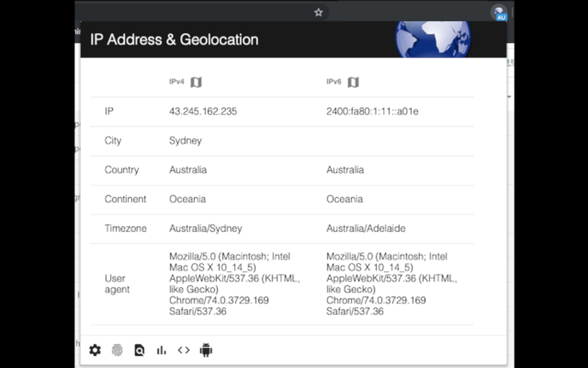Click the document search icon
This screenshot has height=368, width=588.
[x=139, y=350]
